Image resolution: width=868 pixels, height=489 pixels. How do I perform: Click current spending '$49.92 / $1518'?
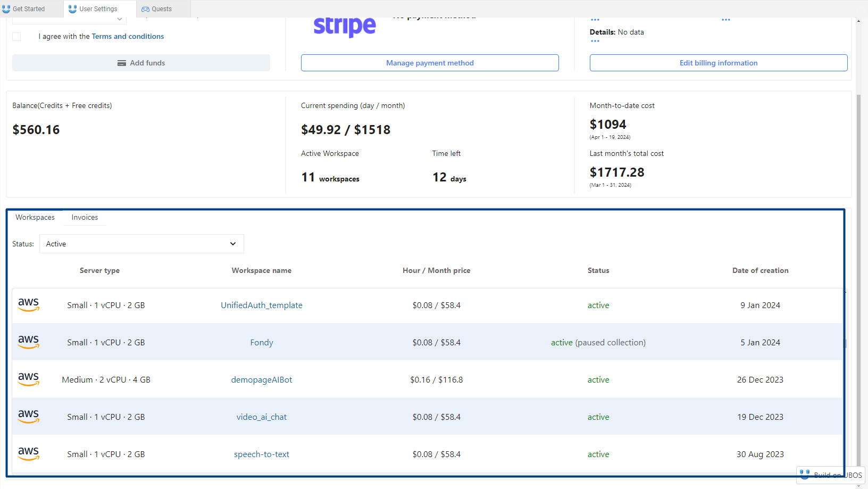(x=346, y=129)
